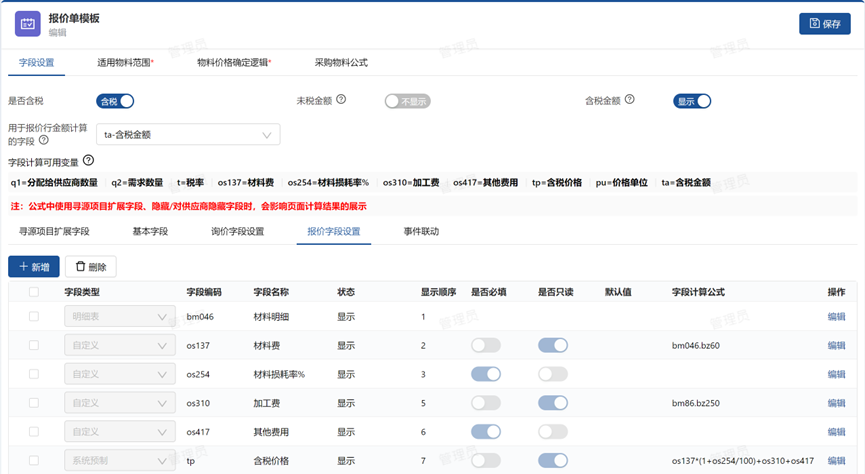Image resolution: width=865 pixels, height=474 pixels.
Task: Click formula text bm046.bz60
Action: point(696,345)
